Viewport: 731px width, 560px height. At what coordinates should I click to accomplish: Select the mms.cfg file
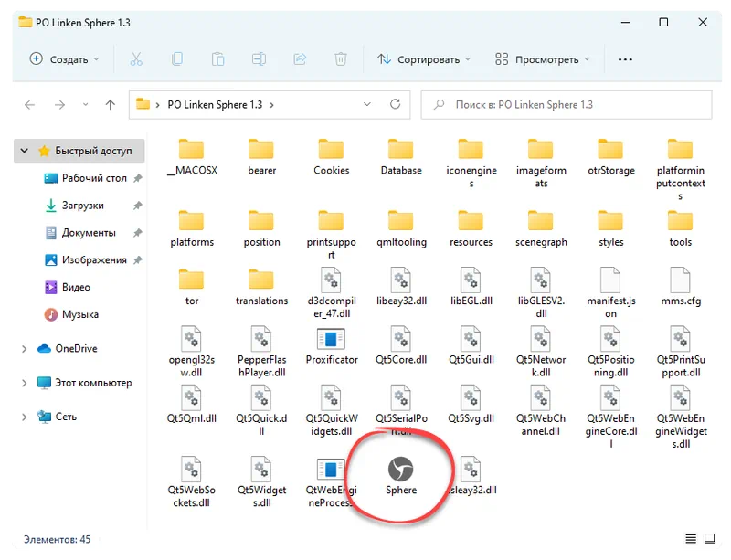point(680,287)
